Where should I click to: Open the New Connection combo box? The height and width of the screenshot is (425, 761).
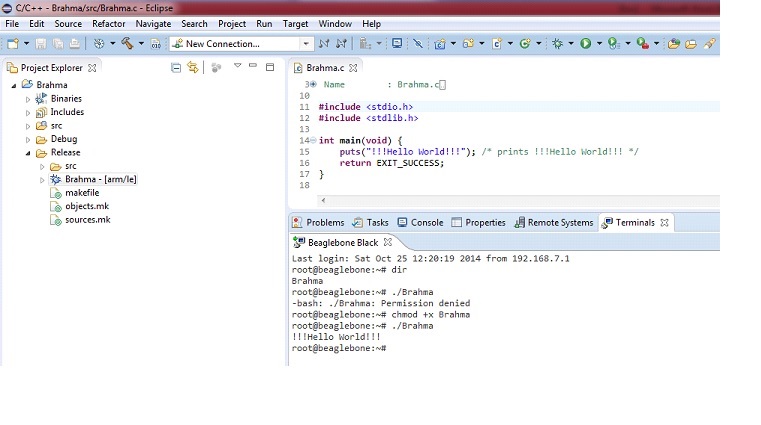[x=241, y=44]
